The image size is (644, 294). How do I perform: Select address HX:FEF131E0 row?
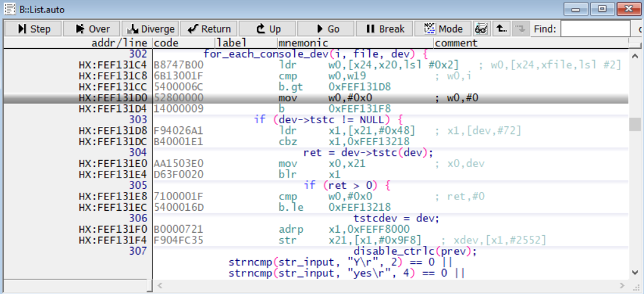[316, 164]
